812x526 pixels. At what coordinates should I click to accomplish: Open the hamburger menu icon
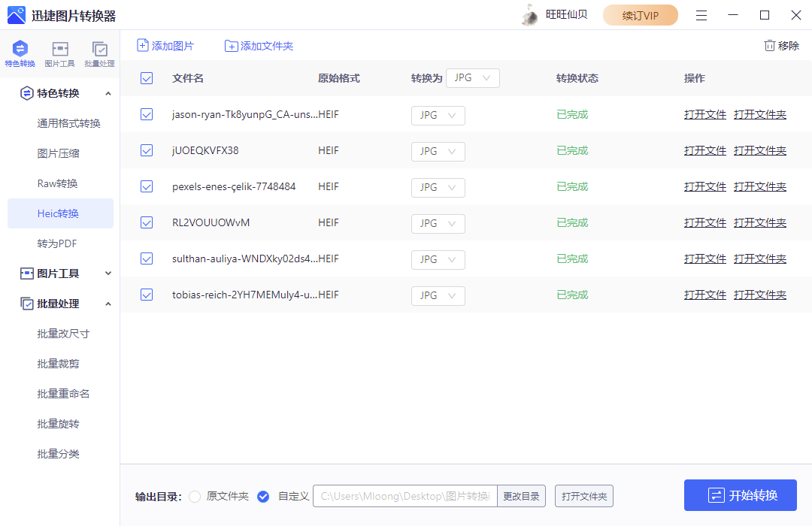tap(701, 14)
